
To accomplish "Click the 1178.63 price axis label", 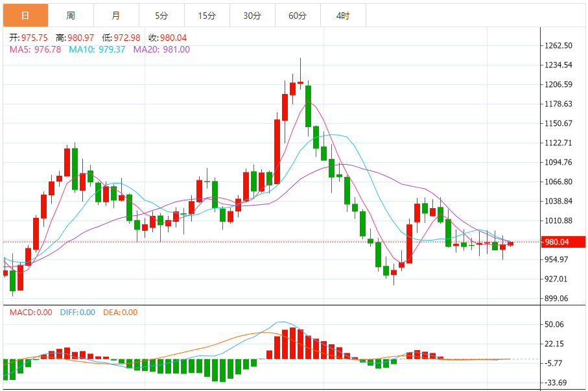I will pyautogui.click(x=558, y=104).
